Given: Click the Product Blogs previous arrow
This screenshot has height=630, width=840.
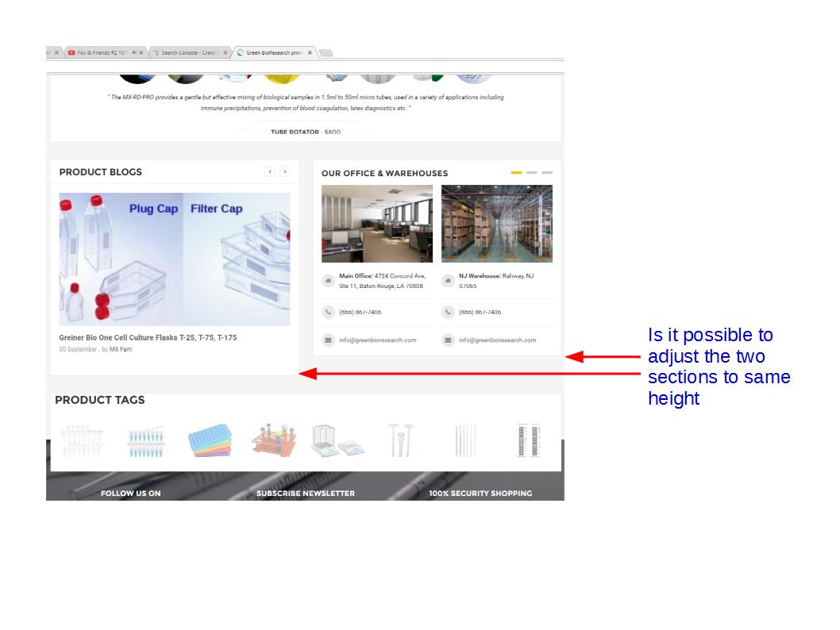Looking at the screenshot, I should pos(270,171).
